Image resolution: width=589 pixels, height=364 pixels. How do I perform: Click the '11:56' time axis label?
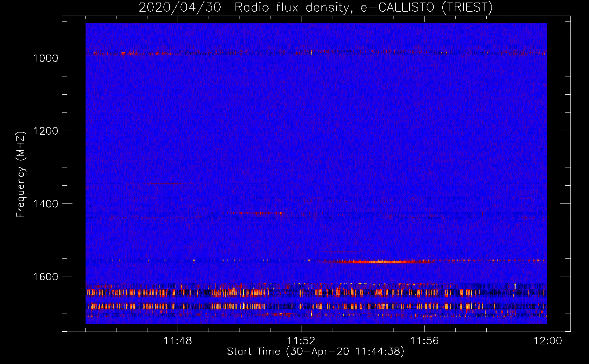[424, 341]
